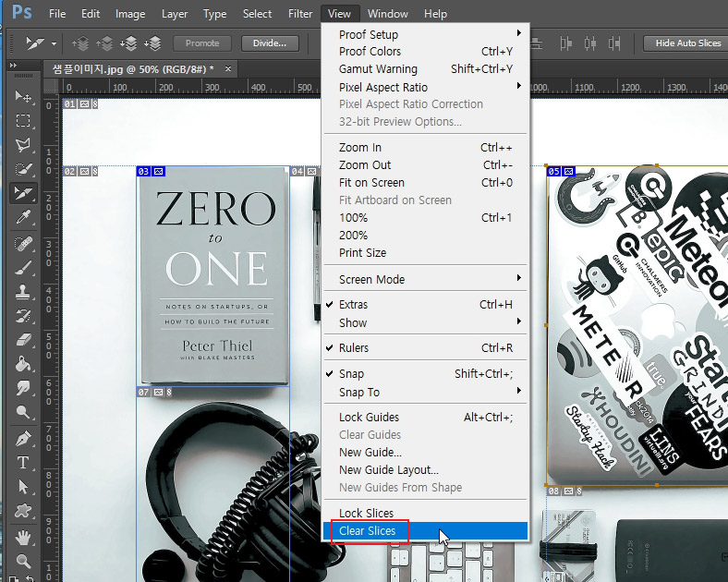This screenshot has width=728, height=582.
Task: Toggle Rulers in View menu
Action: point(425,347)
